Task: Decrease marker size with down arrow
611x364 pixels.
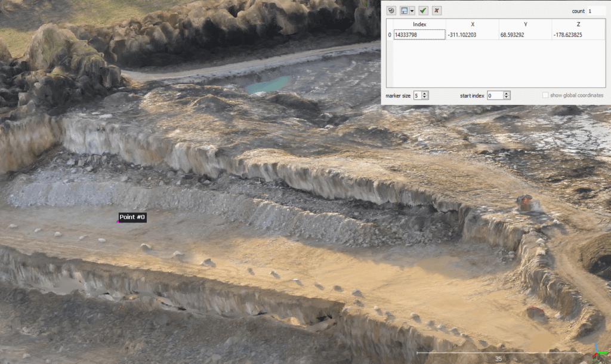Action: (424, 97)
